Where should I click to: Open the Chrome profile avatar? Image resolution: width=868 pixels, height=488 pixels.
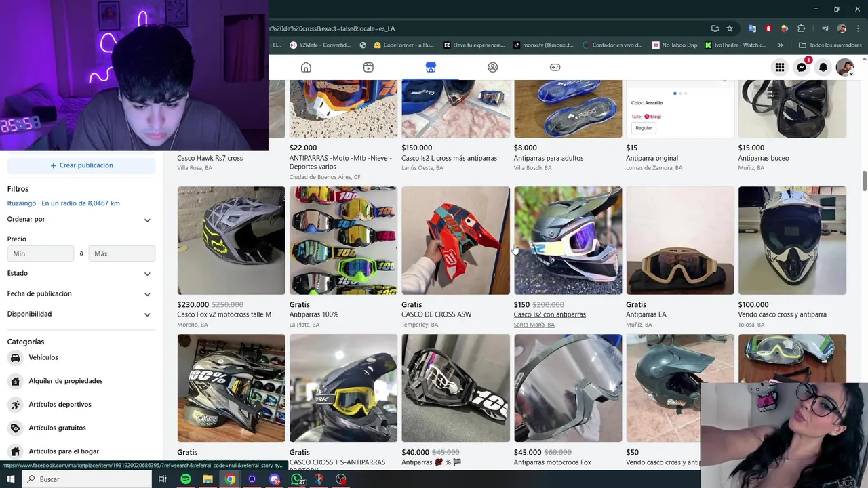842,28
